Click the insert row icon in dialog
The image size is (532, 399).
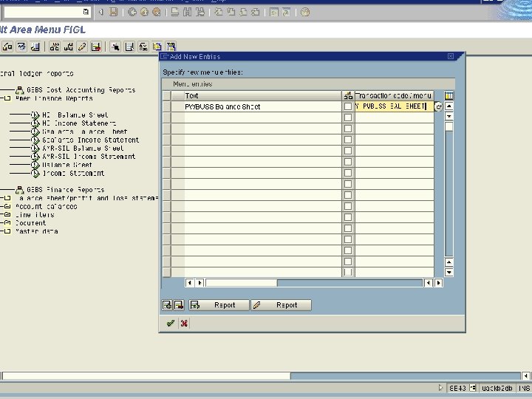[x=167, y=305]
